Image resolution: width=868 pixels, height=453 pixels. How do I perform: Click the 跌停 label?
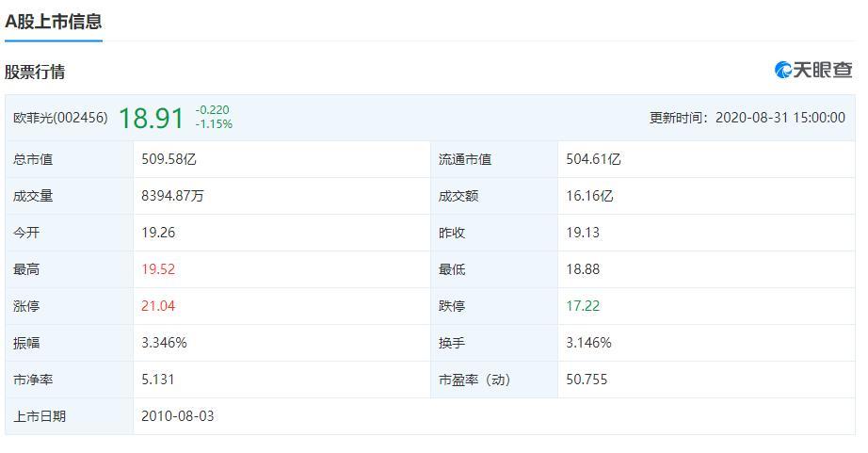pyautogui.click(x=452, y=306)
